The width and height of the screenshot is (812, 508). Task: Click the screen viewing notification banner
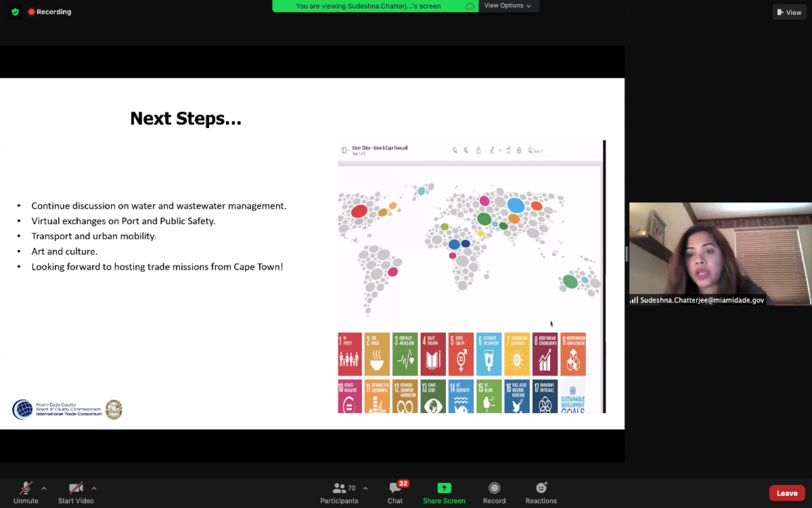point(368,6)
